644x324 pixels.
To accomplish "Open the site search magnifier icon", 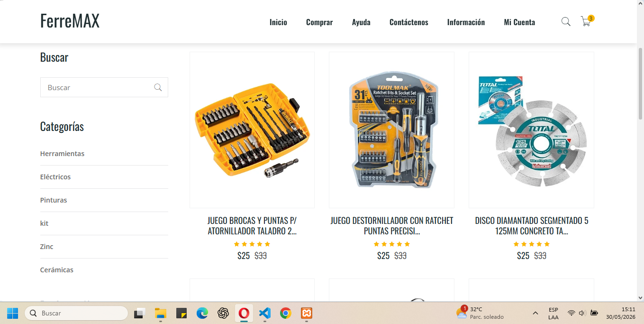I will point(566,22).
